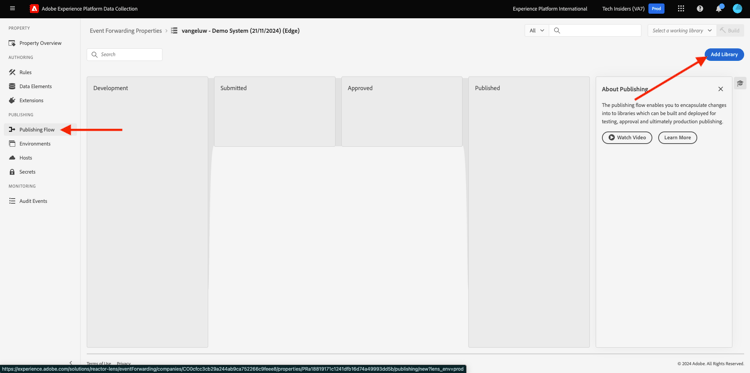Open the notifications bell
The width and height of the screenshot is (750, 373).
pyautogui.click(x=719, y=9)
